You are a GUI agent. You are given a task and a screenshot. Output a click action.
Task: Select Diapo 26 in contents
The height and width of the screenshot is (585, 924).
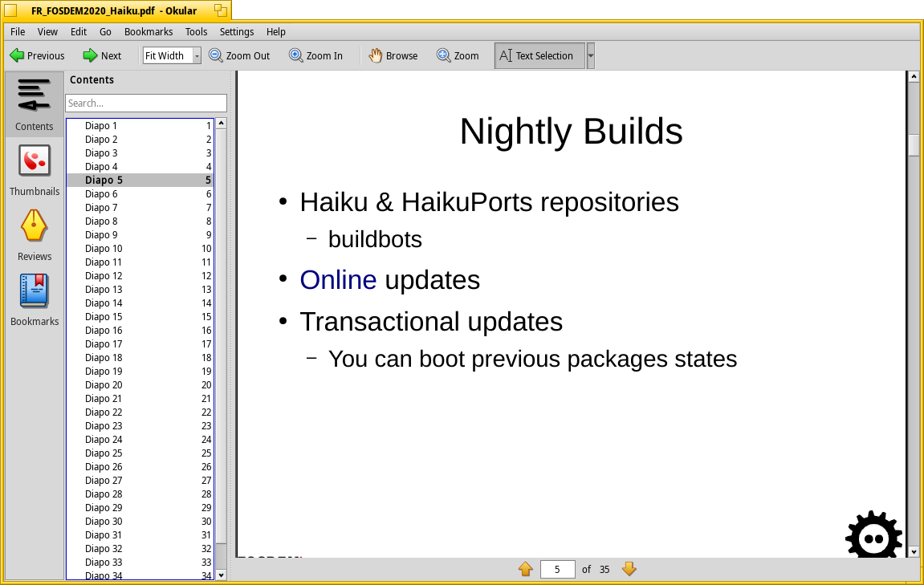(140, 466)
